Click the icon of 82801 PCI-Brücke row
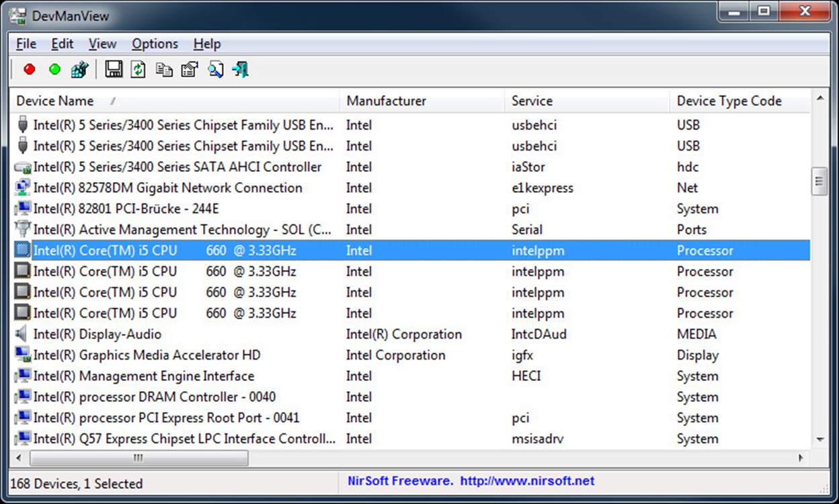Image resolution: width=839 pixels, height=504 pixels. pyautogui.click(x=23, y=209)
